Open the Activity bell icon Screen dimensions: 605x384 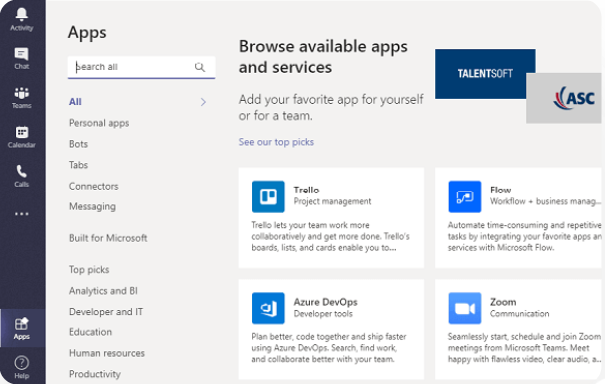click(22, 14)
